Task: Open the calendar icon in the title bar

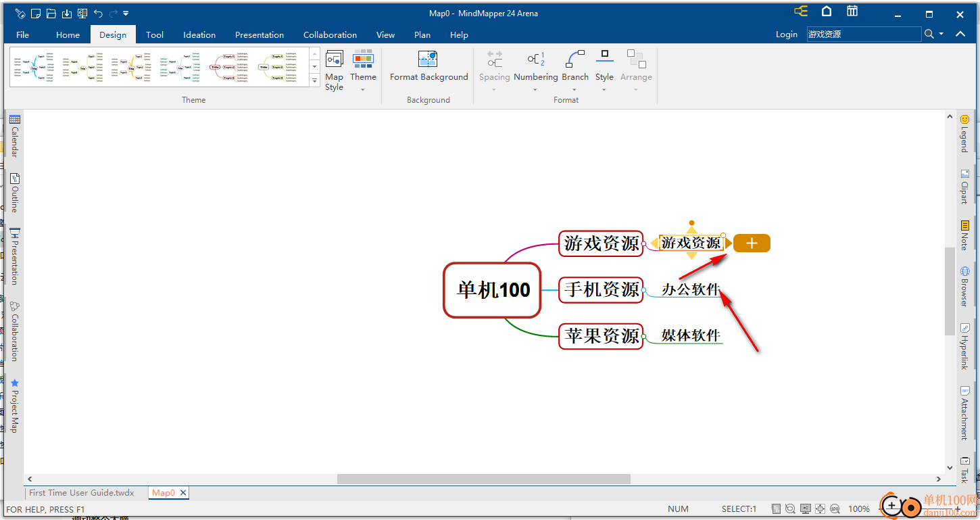Action: coord(852,11)
